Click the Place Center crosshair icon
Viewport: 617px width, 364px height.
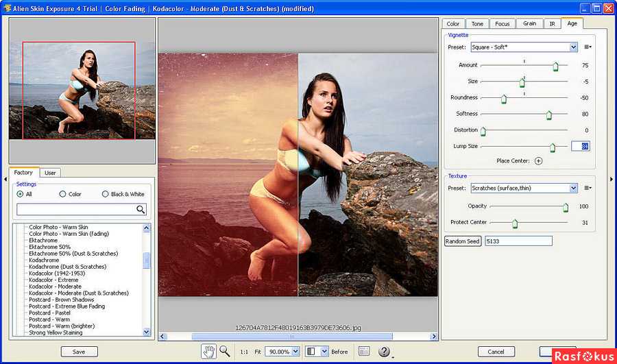(538, 161)
